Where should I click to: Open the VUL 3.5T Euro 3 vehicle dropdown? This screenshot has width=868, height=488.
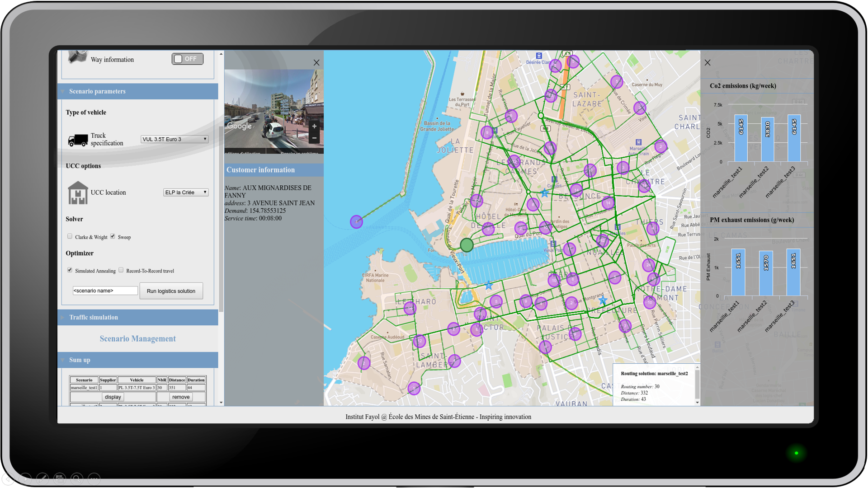coord(175,139)
